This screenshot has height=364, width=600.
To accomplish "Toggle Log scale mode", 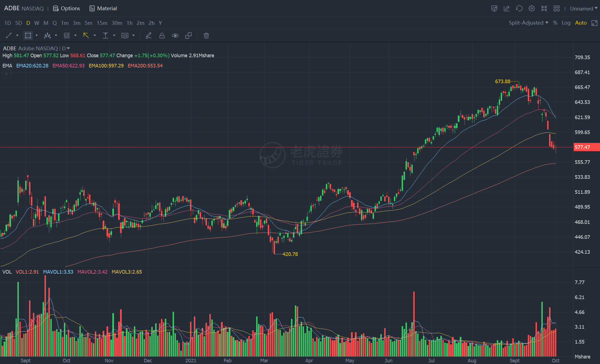I will [566, 23].
